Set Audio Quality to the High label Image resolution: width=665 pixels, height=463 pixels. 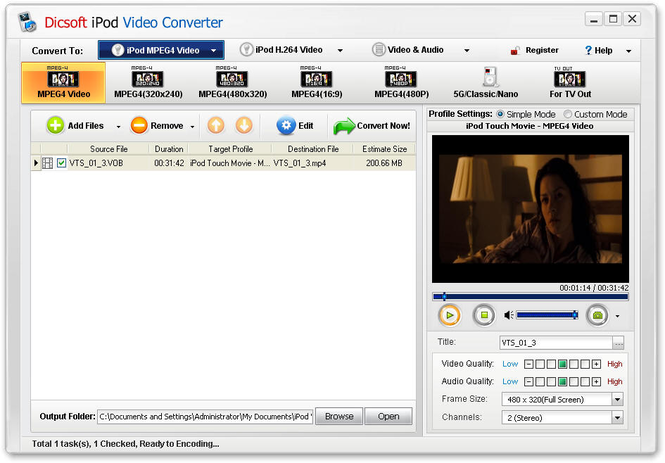click(615, 382)
